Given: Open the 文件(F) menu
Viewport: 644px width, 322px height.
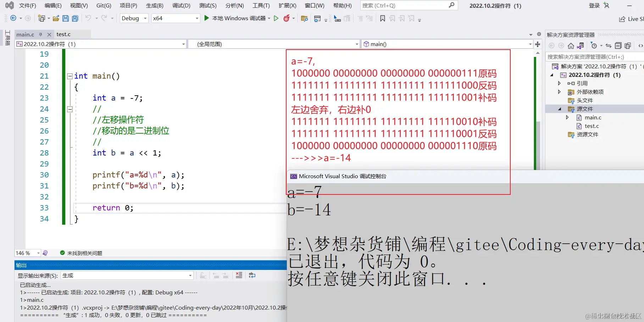Looking at the screenshot, I should [x=28, y=6].
